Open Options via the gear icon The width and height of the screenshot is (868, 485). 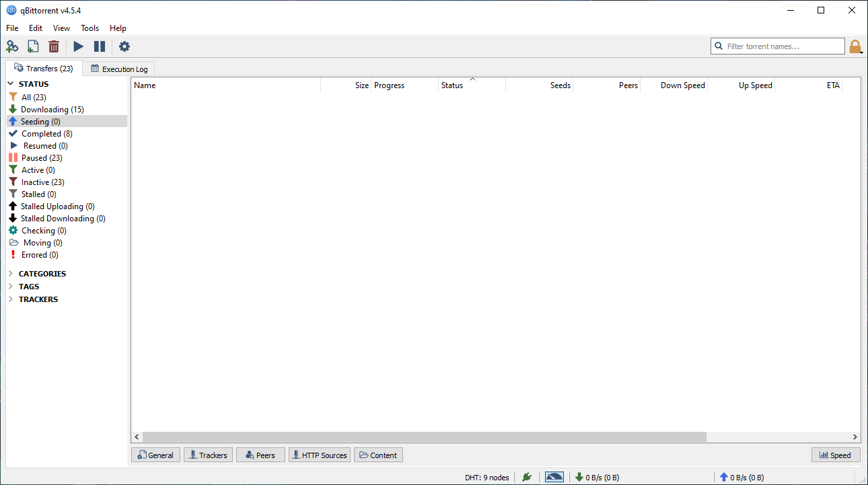[124, 46]
